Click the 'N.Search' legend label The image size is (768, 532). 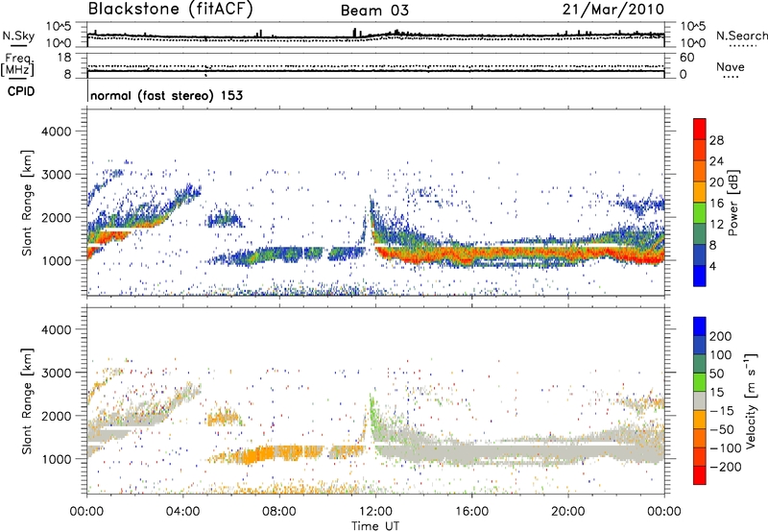[x=742, y=36]
